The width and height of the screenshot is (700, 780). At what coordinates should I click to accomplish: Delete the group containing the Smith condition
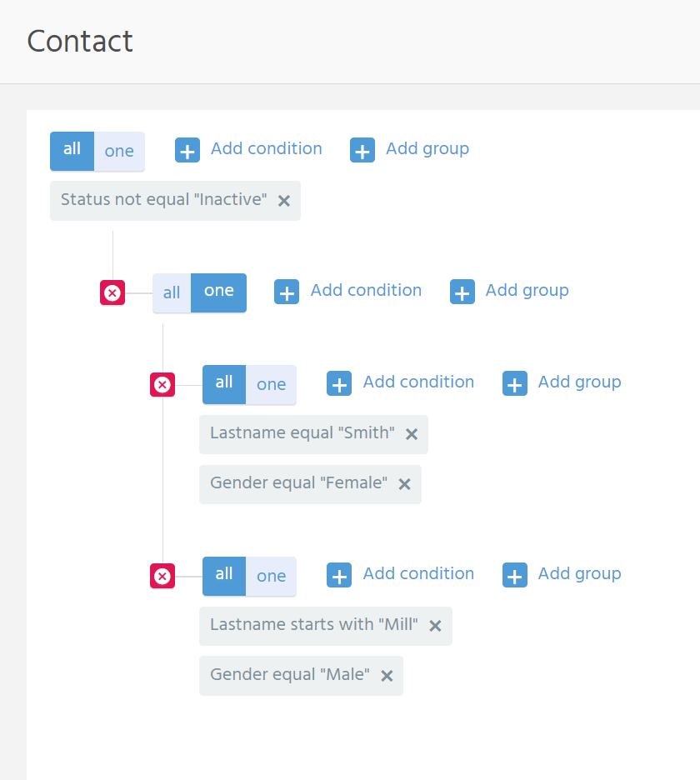click(x=162, y=384)
